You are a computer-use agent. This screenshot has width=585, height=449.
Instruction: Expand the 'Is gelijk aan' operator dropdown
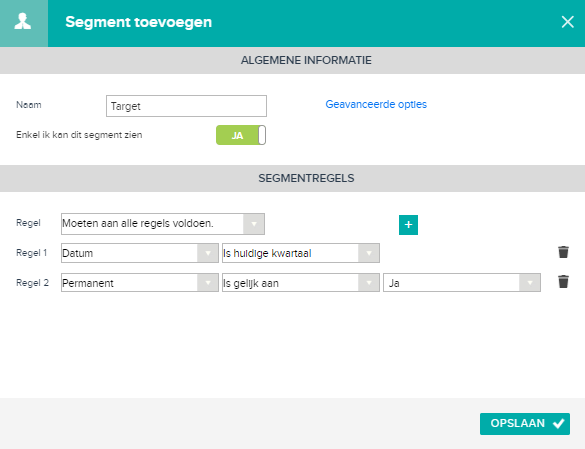[301, 283]
